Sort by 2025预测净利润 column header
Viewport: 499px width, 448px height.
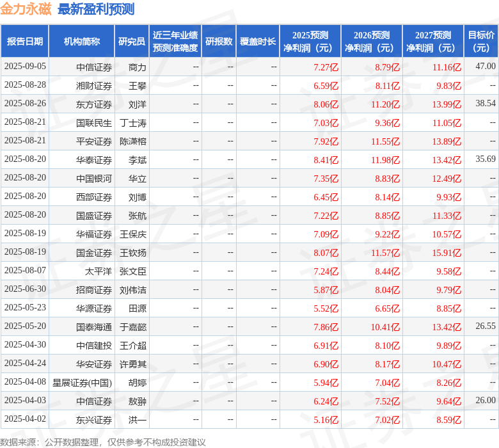[x=310, y=42]
